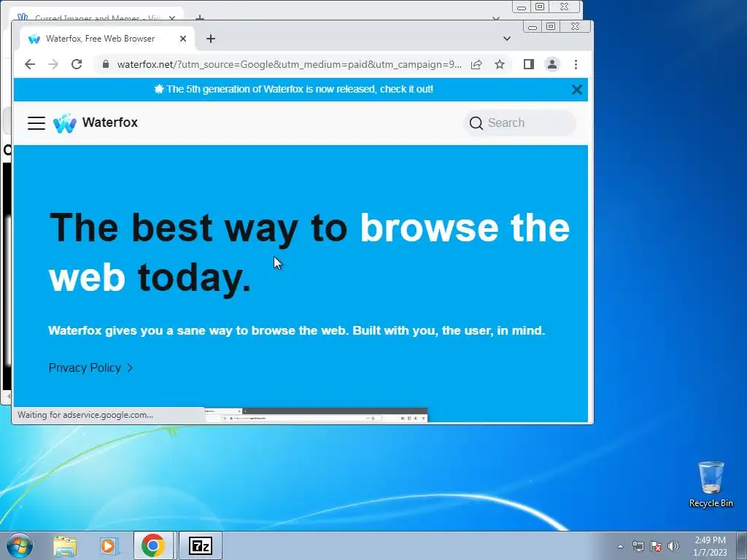747x560 pixels.
Task: Open Windows Explorer from the taskbar
Action: [65, 545]
